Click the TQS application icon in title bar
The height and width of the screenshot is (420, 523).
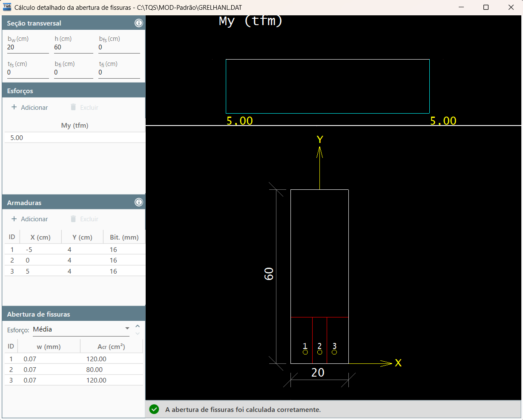pyautogui.click(x=7, y=7)
